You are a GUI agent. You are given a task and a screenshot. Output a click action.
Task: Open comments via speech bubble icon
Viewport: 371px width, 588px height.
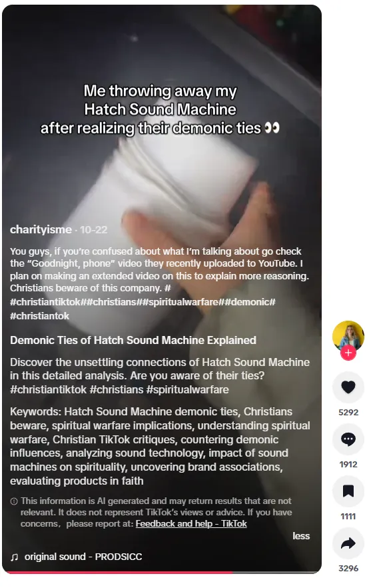pos(348,439)
